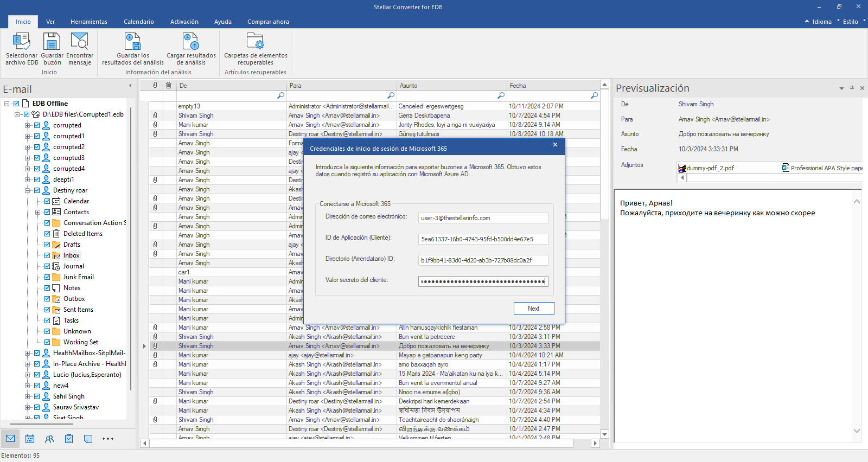Open the Ver ribbon tab
The width and height of the screenshot is (868, 462).
point(50,22)
